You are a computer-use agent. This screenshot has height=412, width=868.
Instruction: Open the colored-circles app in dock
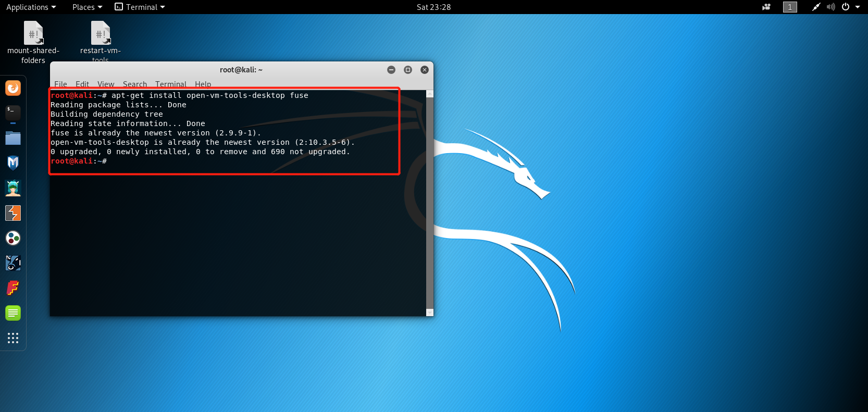(x=13, y=238)
